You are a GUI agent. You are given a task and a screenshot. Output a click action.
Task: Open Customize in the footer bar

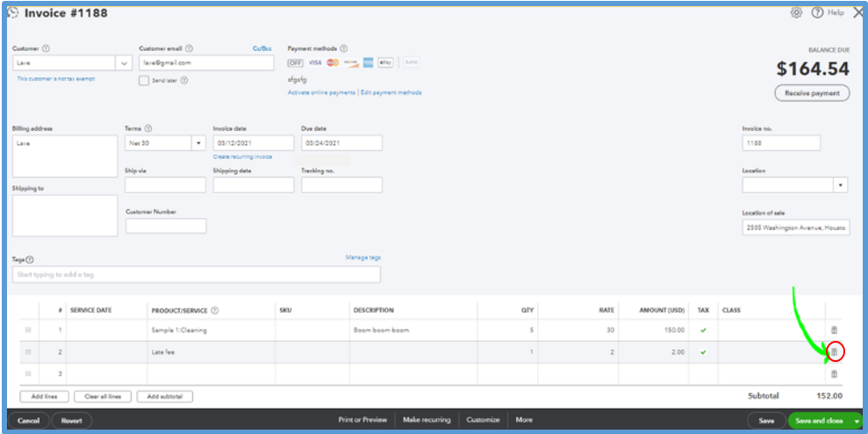click(484, 420)
